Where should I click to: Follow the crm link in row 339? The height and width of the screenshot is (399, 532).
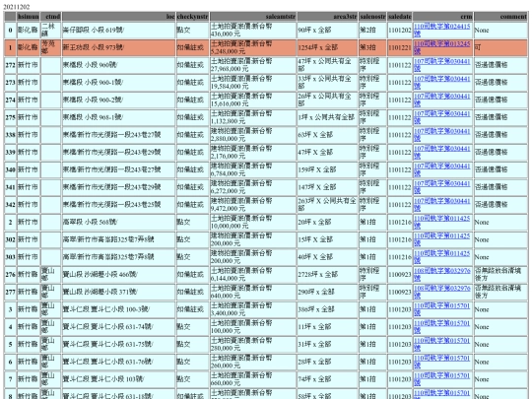pos(442,152)
